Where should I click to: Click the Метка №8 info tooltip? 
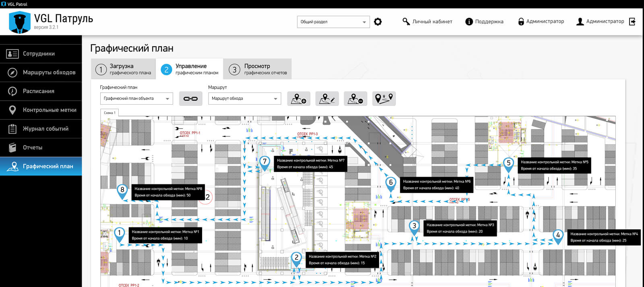168,192
